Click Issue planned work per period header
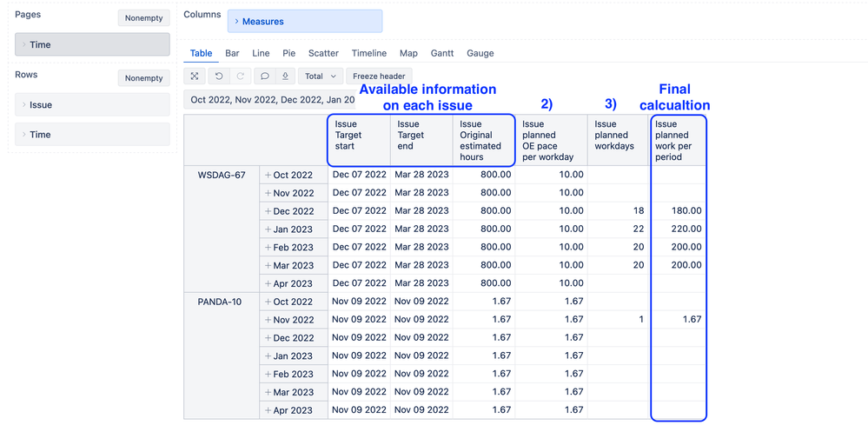The width and height of the screenshot is (868, 432). coord(678,140)
